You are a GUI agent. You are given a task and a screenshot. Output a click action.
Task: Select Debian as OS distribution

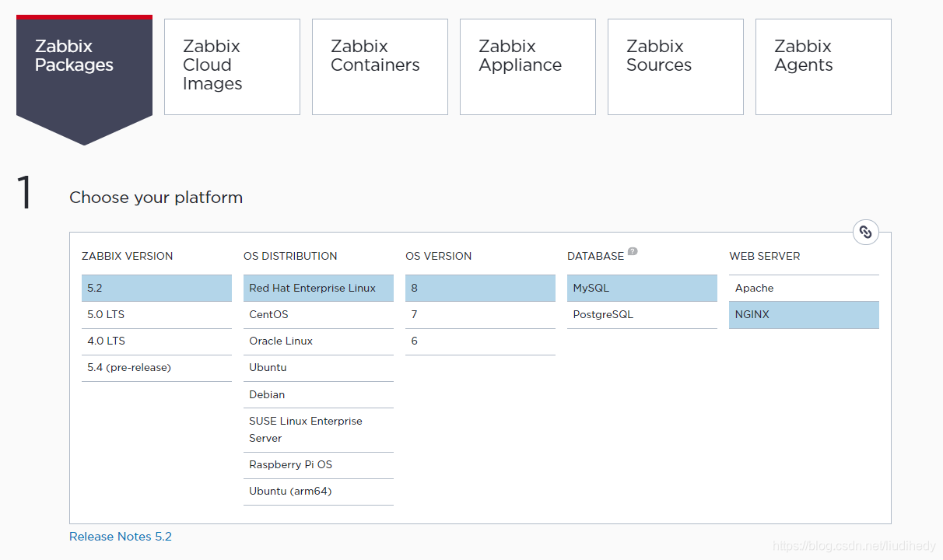318,394
